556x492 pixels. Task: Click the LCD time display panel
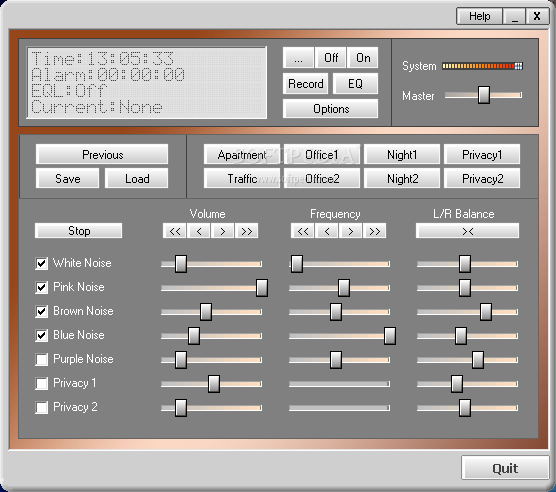pos(147,83)
